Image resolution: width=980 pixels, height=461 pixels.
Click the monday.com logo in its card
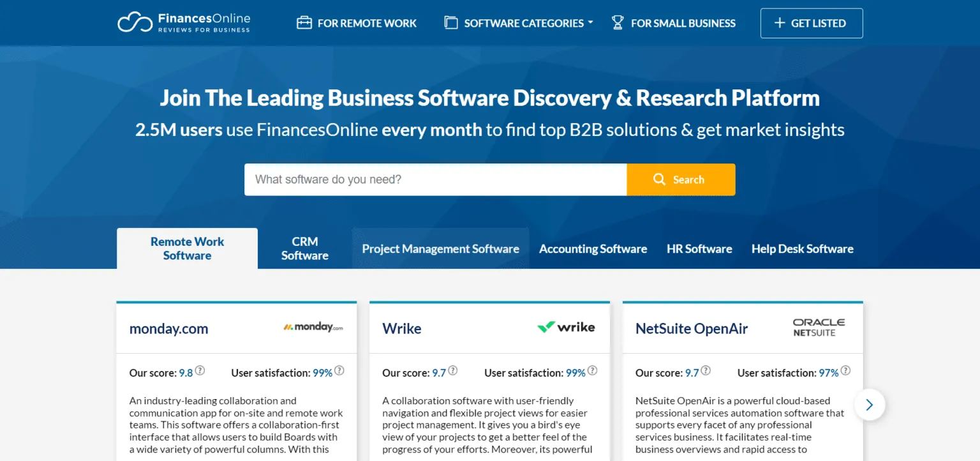click(x=312, y=326)
